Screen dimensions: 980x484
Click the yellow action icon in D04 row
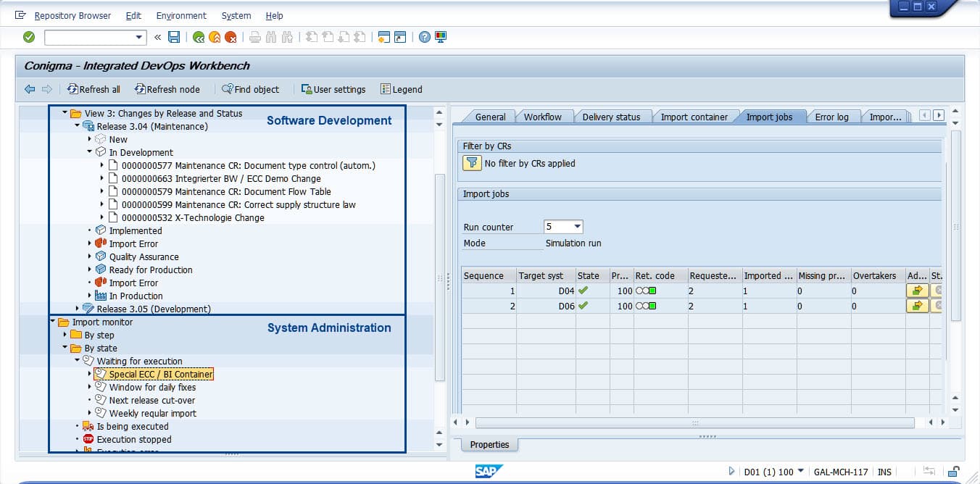[917, 291]
